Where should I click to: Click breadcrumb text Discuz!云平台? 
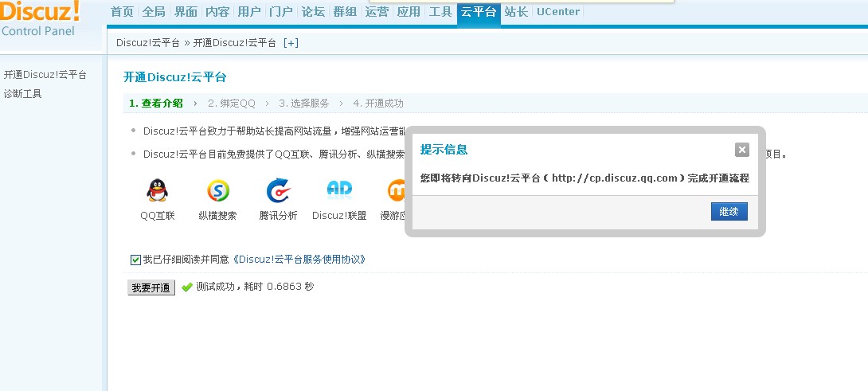pyautogui.click(x=148, y=43)
